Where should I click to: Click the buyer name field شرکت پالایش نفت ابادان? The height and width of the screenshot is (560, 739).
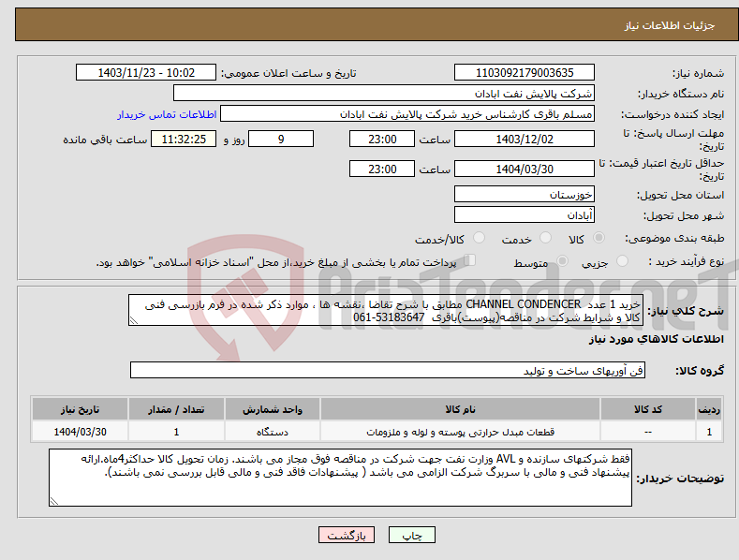(384, 94)
